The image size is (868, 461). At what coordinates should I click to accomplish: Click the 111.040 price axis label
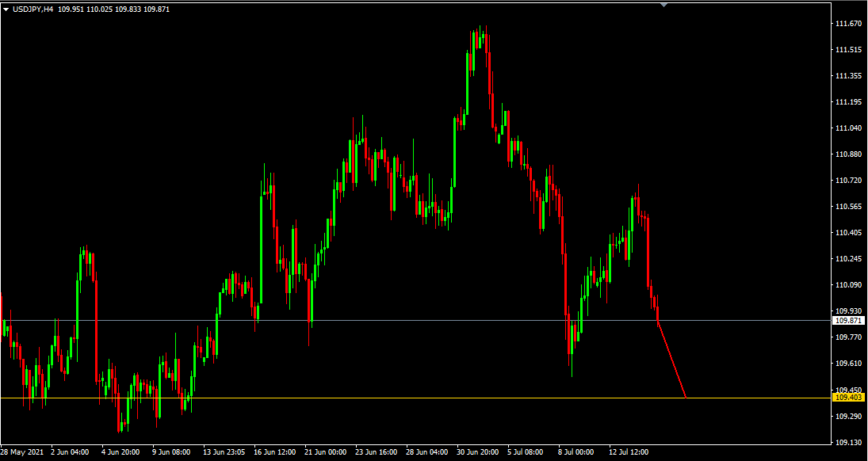[x=849, y=128]
